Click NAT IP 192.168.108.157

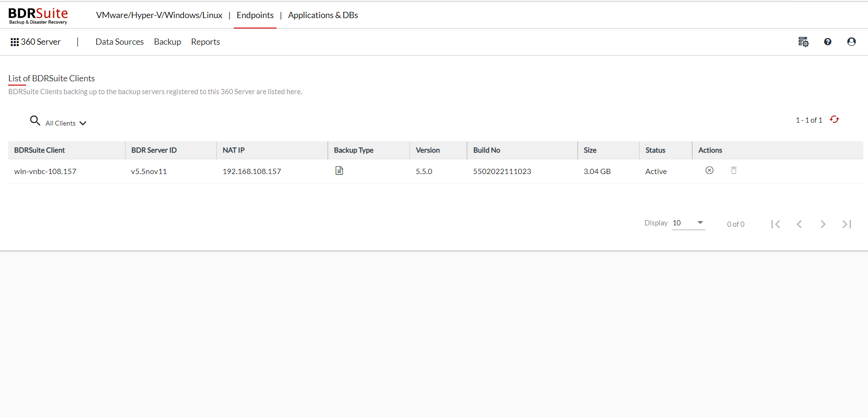[x=252, y=171]
